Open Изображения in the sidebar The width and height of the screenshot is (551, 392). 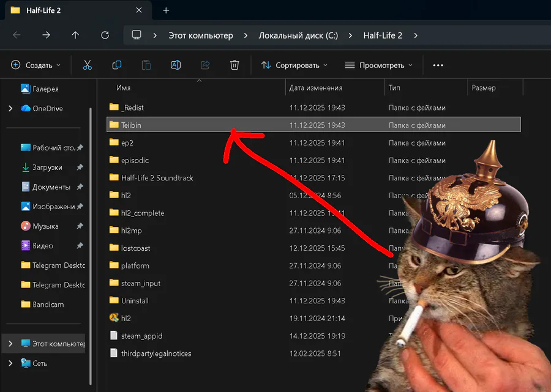(x=47, y=207)
